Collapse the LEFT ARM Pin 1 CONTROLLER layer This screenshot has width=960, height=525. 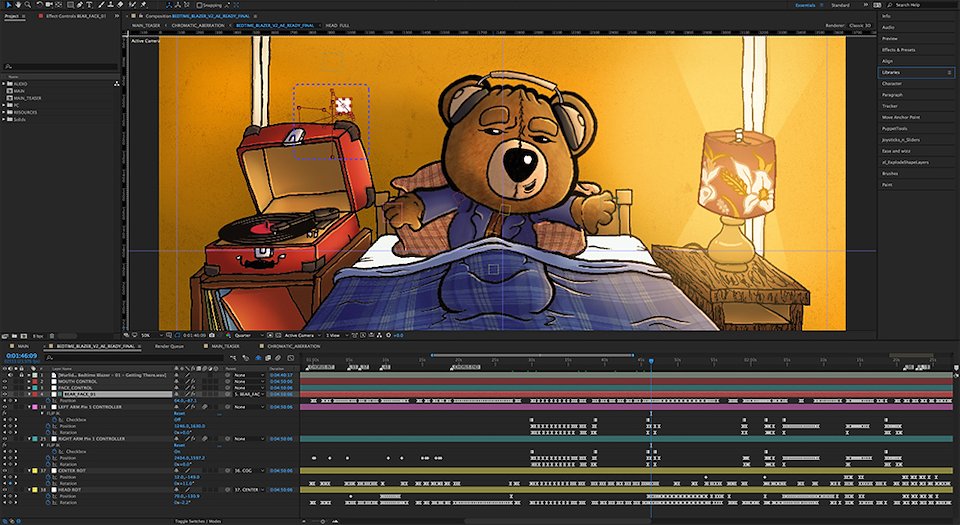coord(27,407)
